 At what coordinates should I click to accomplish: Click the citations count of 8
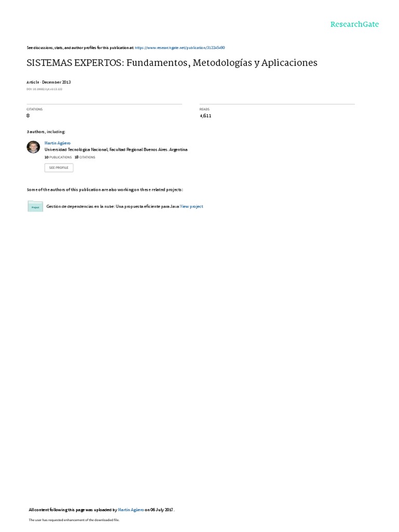(28, 116)
